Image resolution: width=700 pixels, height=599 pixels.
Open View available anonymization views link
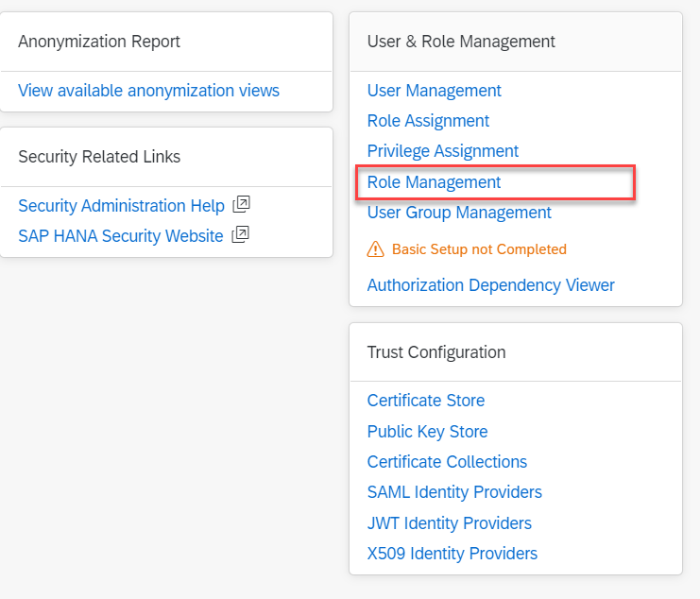pyautogui.click(x=148, y=91)
